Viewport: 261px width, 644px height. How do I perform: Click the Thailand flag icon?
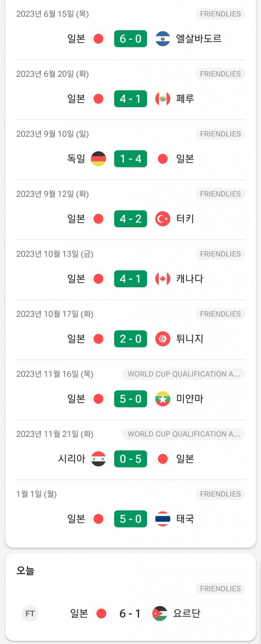[163, 519]
